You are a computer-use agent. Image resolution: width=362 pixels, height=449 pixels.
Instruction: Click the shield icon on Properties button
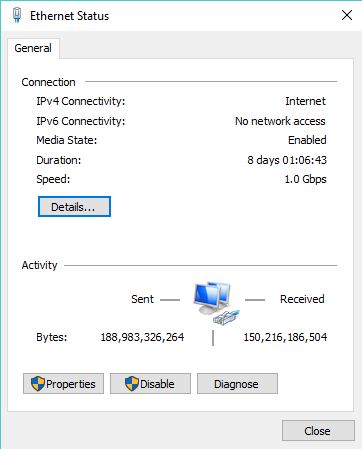coord(38,384)
